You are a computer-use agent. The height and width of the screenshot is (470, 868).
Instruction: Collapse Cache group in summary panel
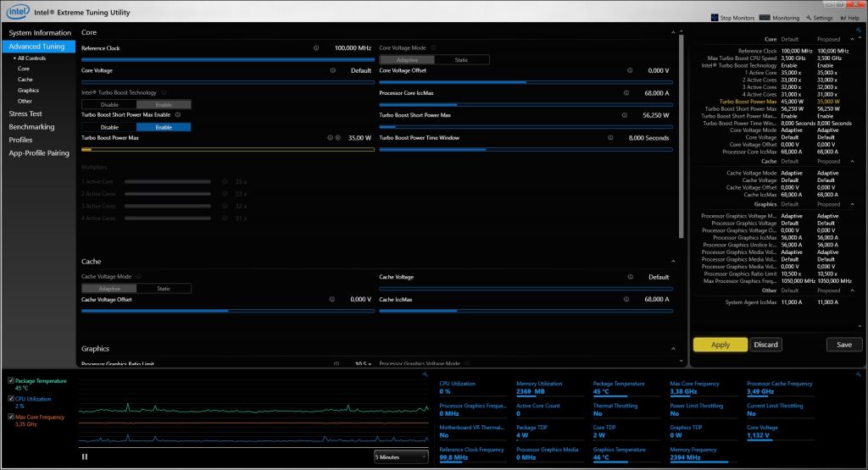[852, 162]
